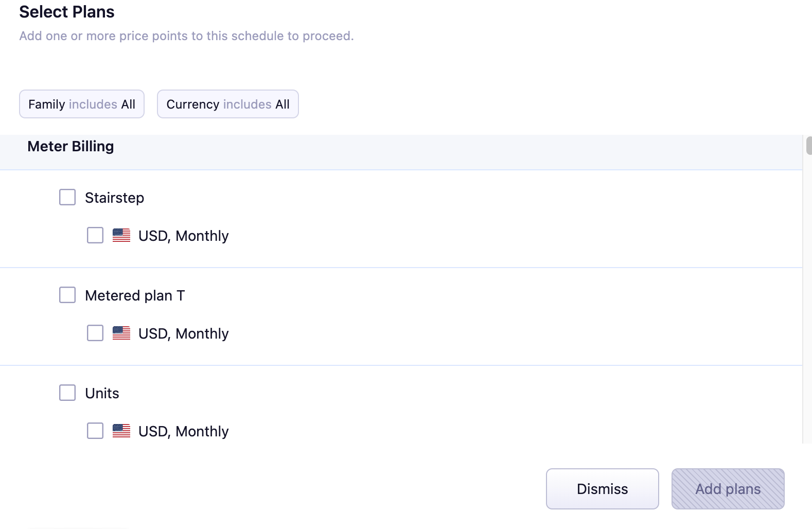Tick the USD, Monthly checkbox under Stairstep
The image size is (812, 529).
coord(95,236)
